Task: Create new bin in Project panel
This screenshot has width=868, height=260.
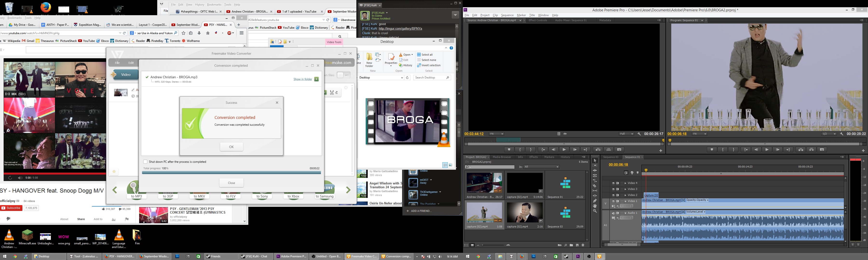Action: (x=571, y=245)
